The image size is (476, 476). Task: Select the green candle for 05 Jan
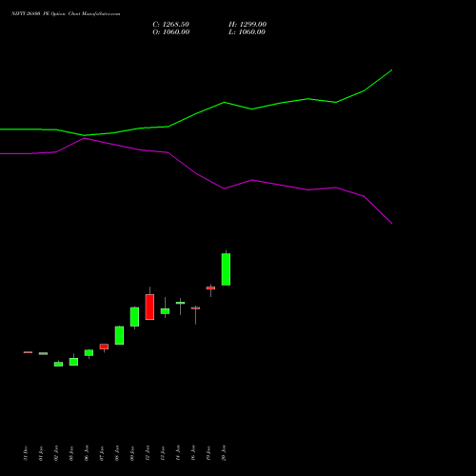pos(73,362)
